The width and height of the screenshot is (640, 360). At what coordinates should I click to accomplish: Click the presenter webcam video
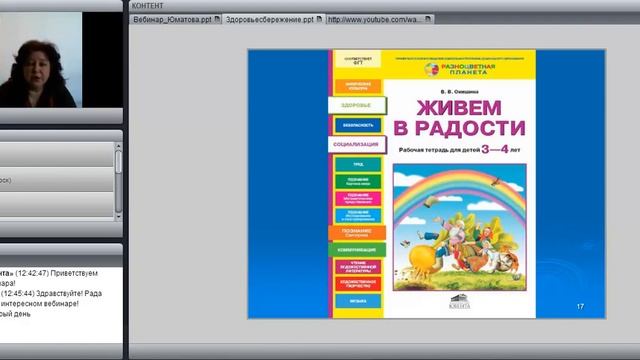click(x=41, y=60)
